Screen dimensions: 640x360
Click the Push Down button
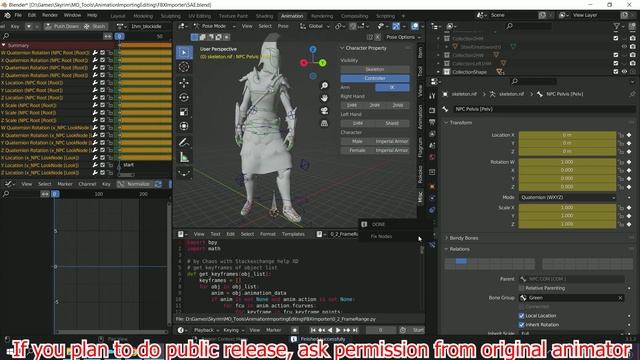[62, 26]
